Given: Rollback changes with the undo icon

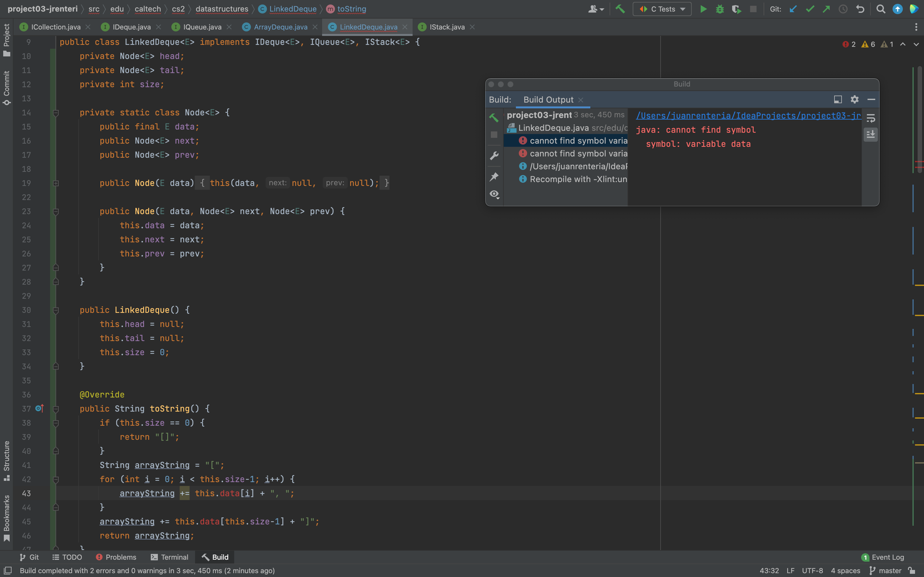Looking at the screenshot, I should point(860,9).
